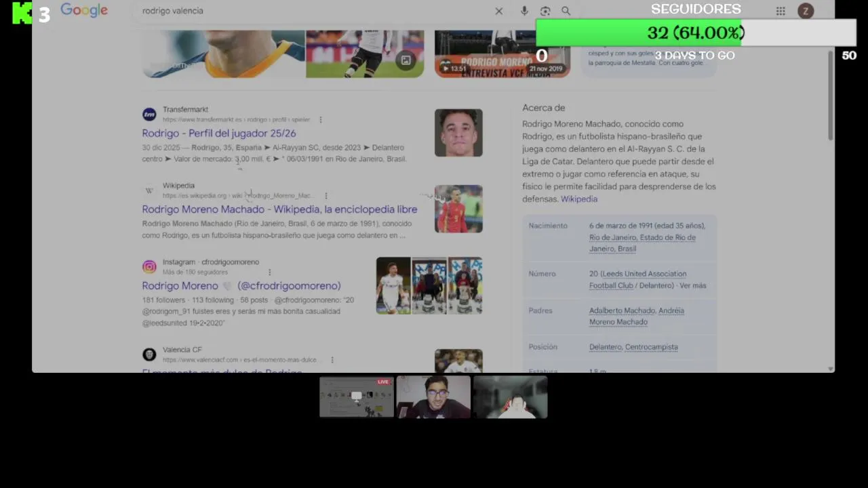Click the Wikipedia result red jersey thumbnail

458,209
